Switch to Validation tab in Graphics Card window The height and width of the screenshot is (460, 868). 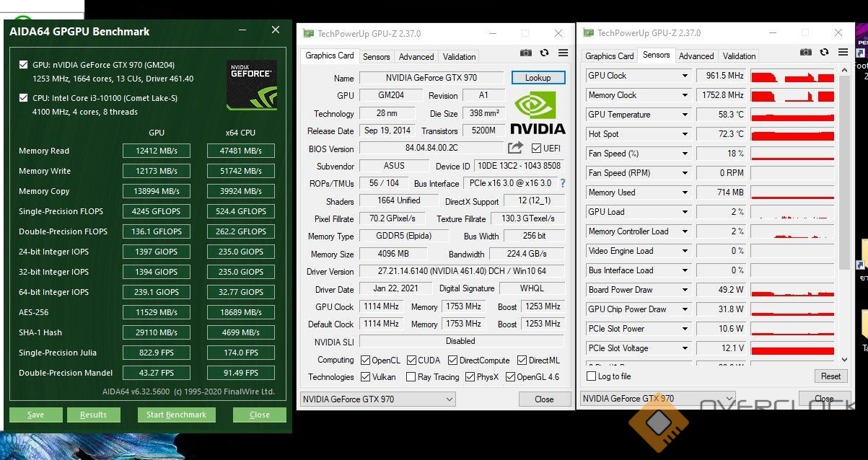(459, 56)
